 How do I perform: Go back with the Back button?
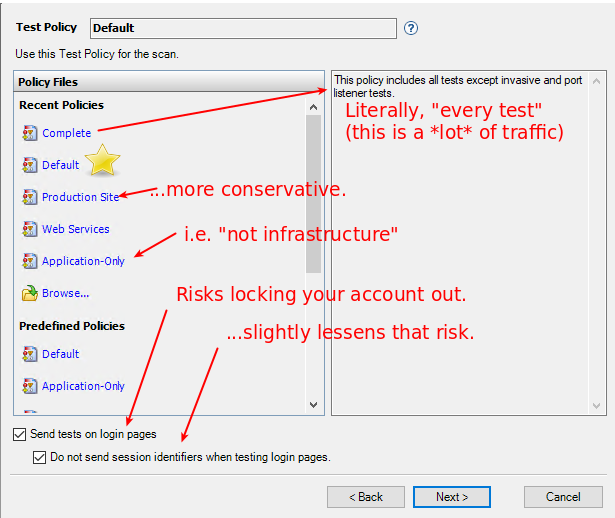pyautogui.click(x=366, y=497)
